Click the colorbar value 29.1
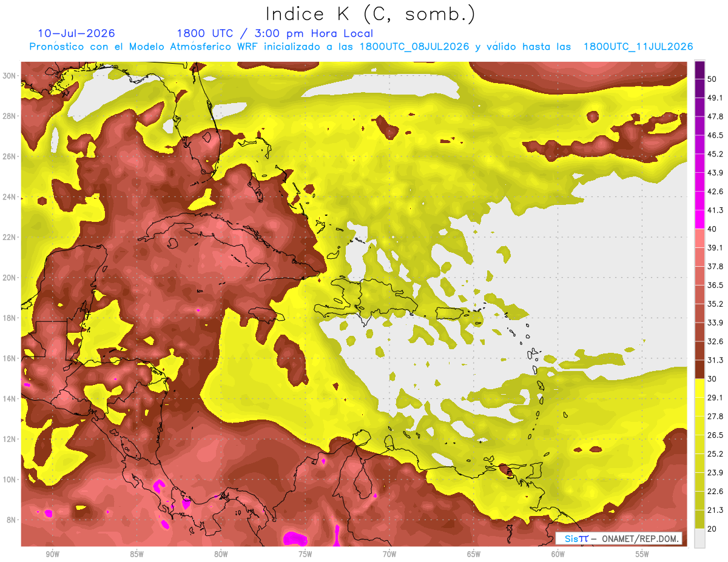 click(715, 398)
